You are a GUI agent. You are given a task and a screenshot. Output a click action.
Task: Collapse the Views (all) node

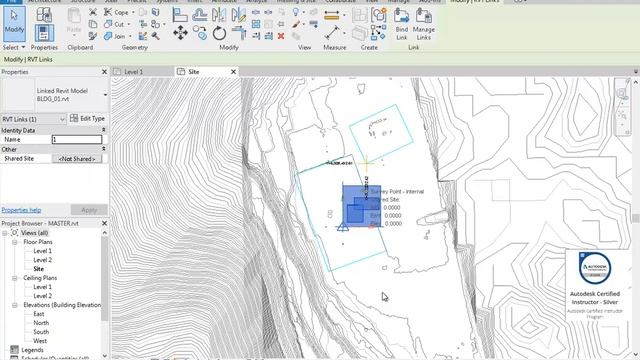click(x=5, y=233)
